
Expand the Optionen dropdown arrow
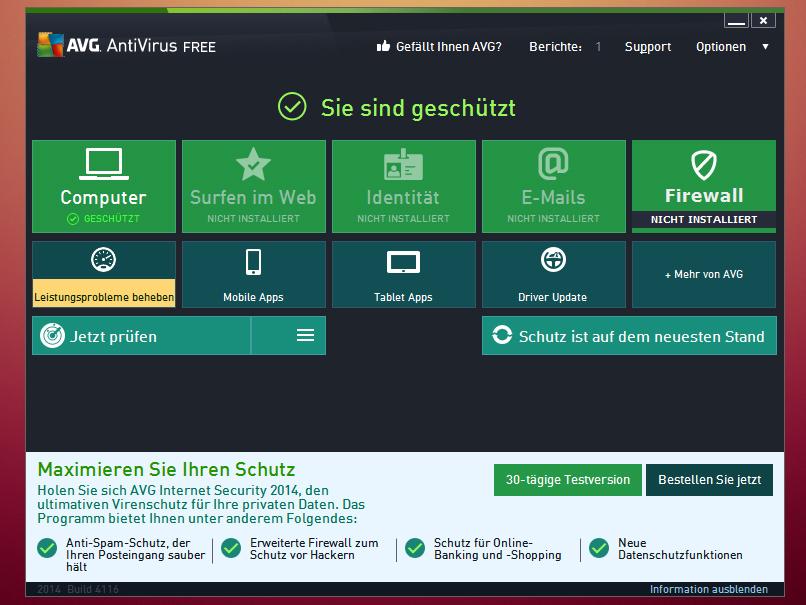click(x=765, y=47)
